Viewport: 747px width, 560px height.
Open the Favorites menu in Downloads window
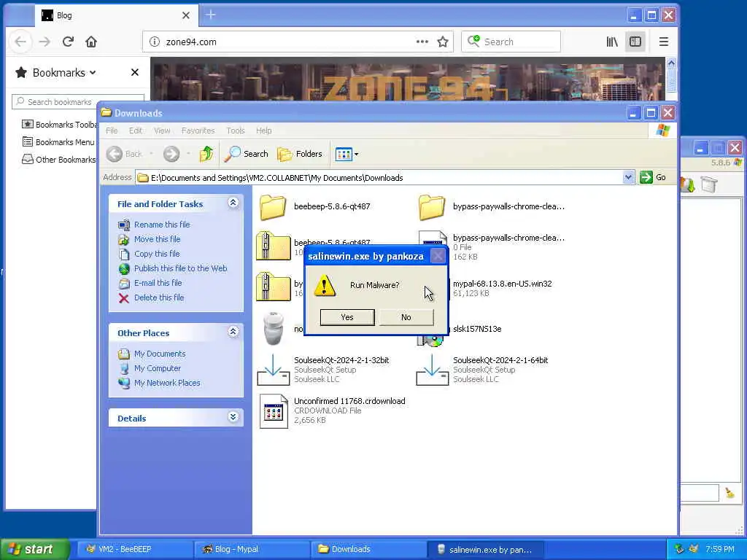[198, 131]
